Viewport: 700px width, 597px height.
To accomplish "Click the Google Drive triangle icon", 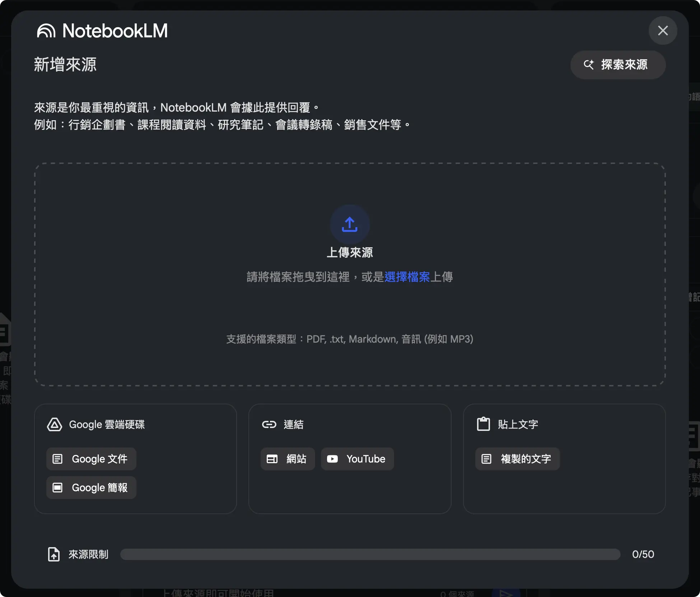I will (55, 424).
